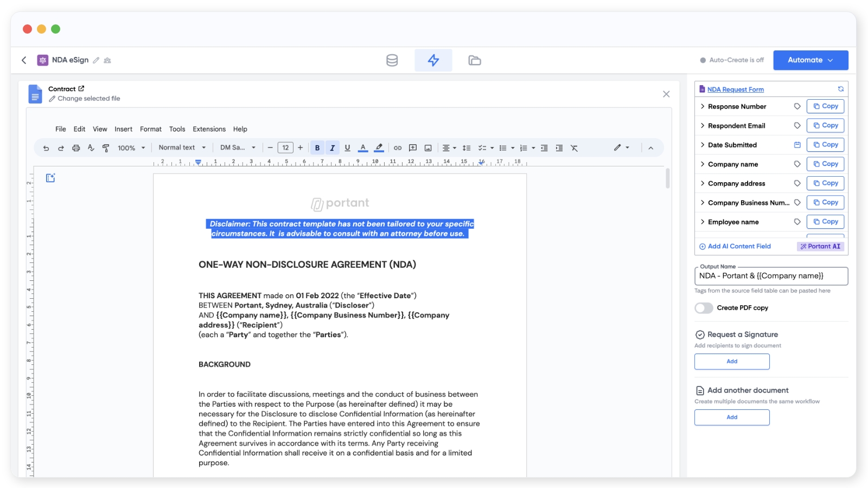Image resolution: width=868 pixels, height=488 pixels.
Task: Click the insert image icon
Action: (x=428, y=148)
